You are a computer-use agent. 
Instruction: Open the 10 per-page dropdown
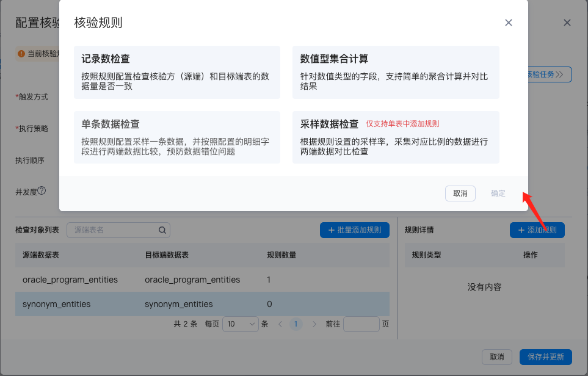point(241,324)
